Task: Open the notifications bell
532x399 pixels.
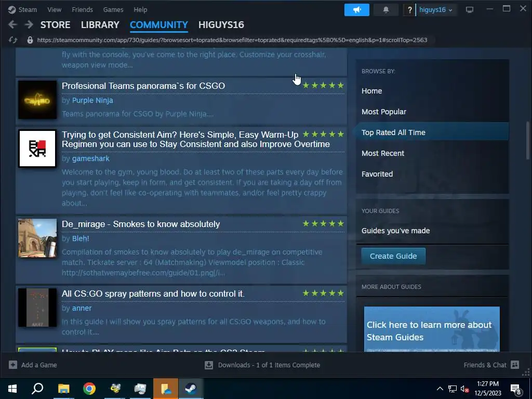Action: point(386,10)
